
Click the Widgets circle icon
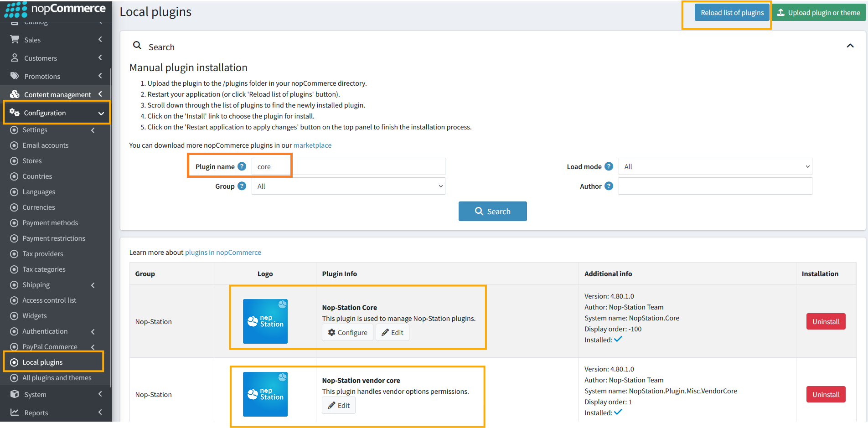[x=14, y=316]
